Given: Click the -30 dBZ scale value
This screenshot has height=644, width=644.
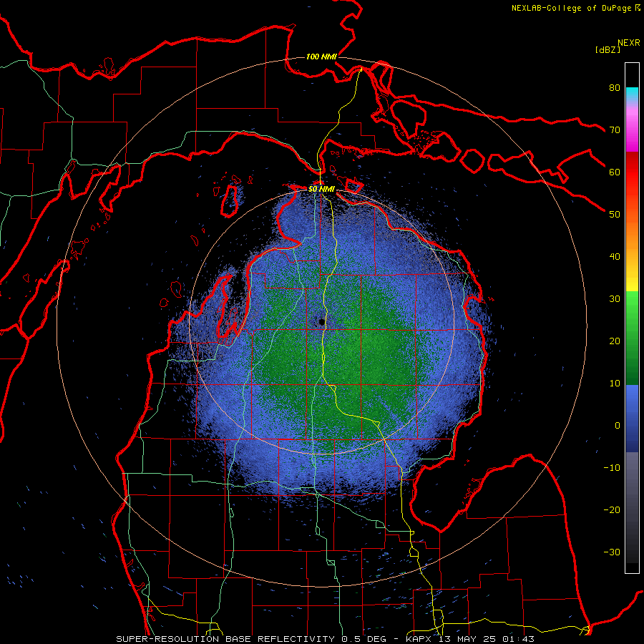Looking at the screenshot, I should tap(612, 552).
